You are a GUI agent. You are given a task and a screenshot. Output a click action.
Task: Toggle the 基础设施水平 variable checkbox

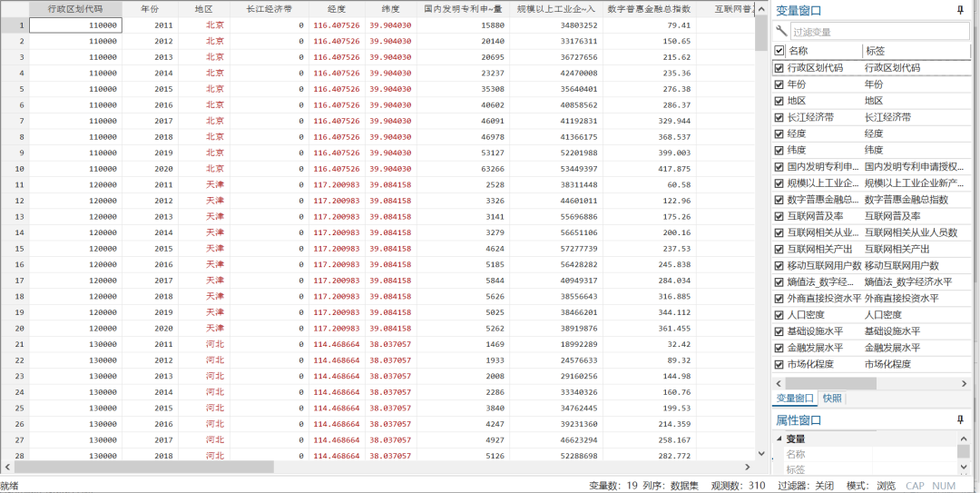point(779,331)
